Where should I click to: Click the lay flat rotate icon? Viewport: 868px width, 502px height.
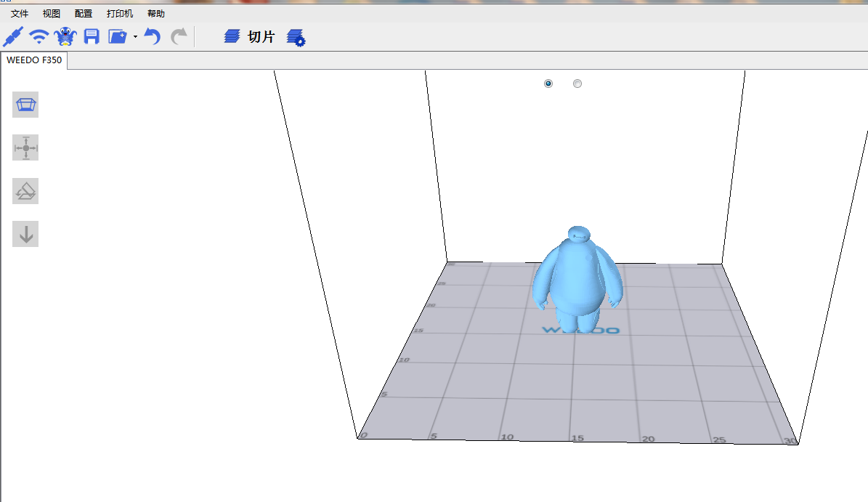(x=25, y=192)
